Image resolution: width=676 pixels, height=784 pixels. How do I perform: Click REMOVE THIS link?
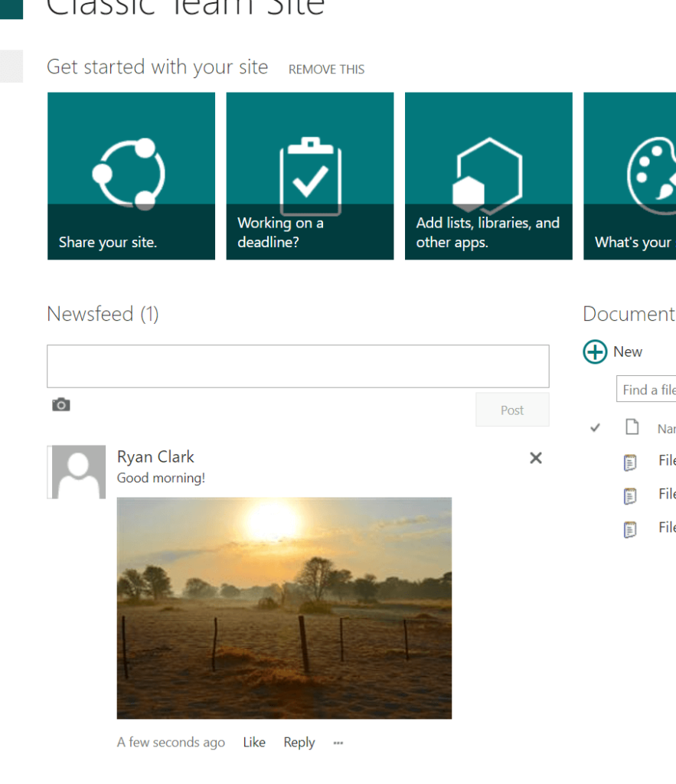coord(326,70)
